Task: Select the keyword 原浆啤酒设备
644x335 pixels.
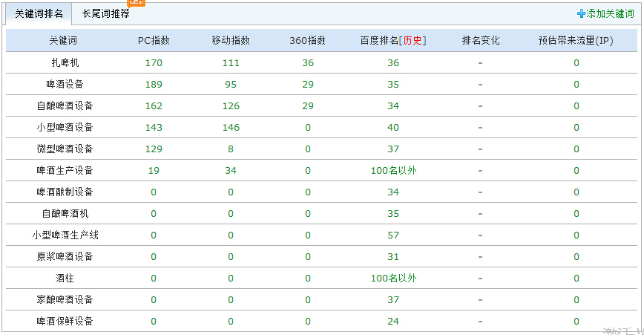Action: point(65,256)
